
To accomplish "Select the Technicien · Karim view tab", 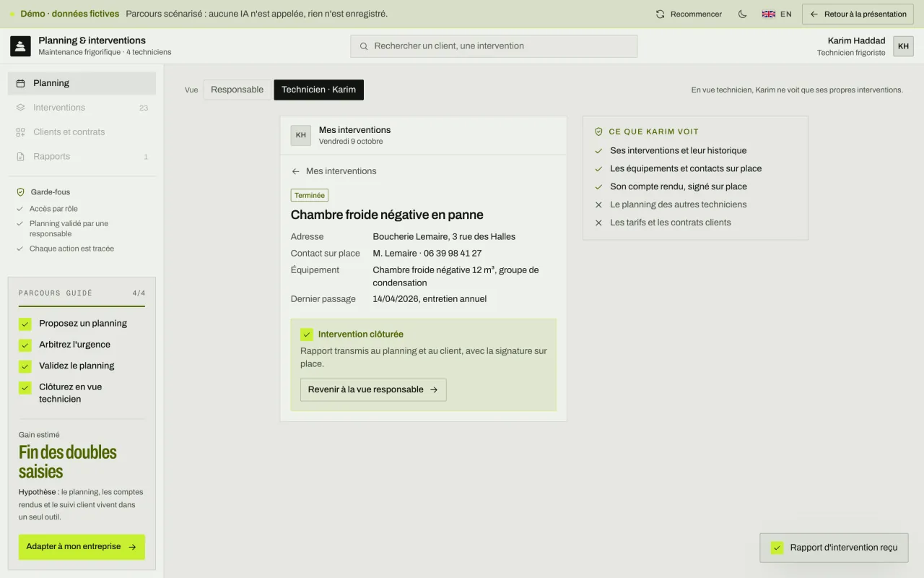I will [x=319, y=90].
